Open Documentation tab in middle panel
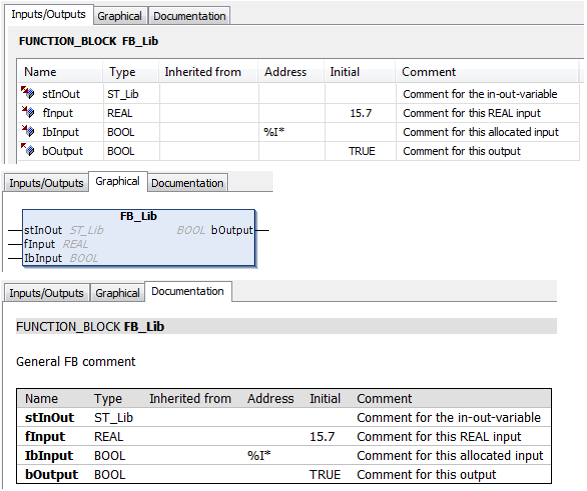The image size is (587, 491). (187, 183)
